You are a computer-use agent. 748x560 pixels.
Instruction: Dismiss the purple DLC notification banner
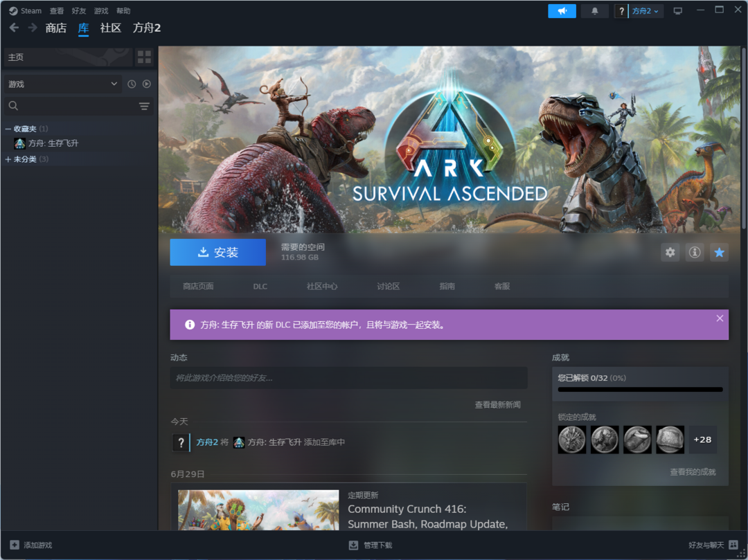pyautogui.click(x=720, y=318)
